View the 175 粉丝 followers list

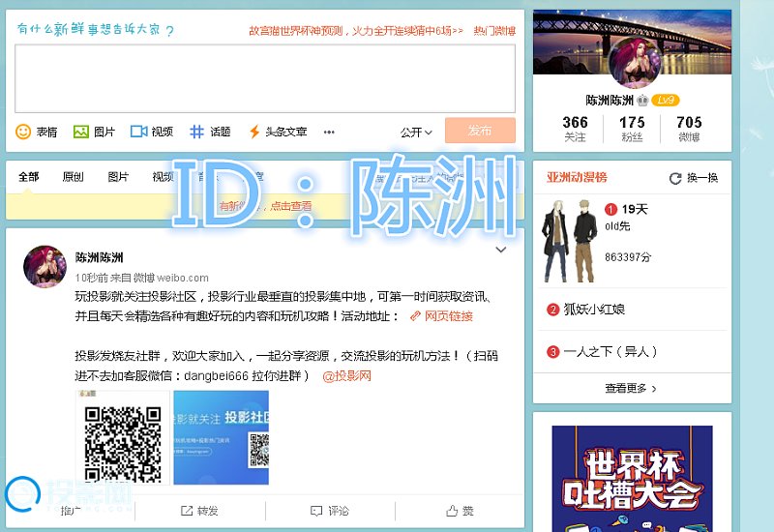632,129
